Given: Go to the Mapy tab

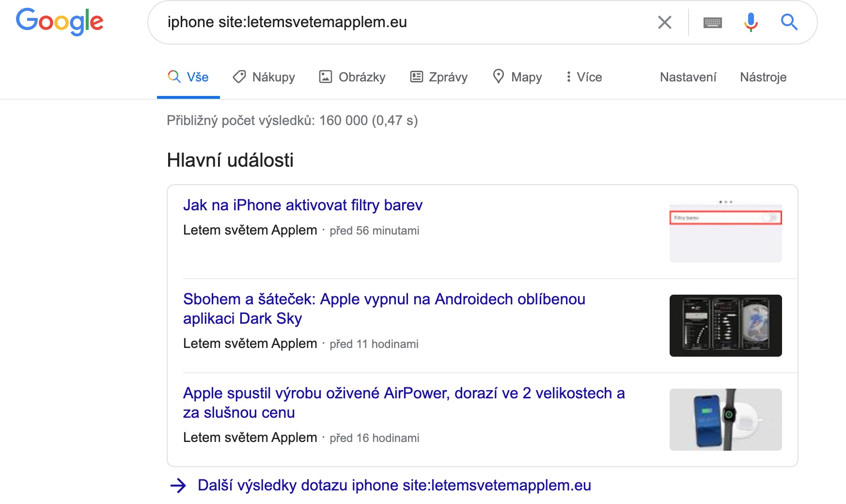Looking at the screenshot, I should coord(517,77).
